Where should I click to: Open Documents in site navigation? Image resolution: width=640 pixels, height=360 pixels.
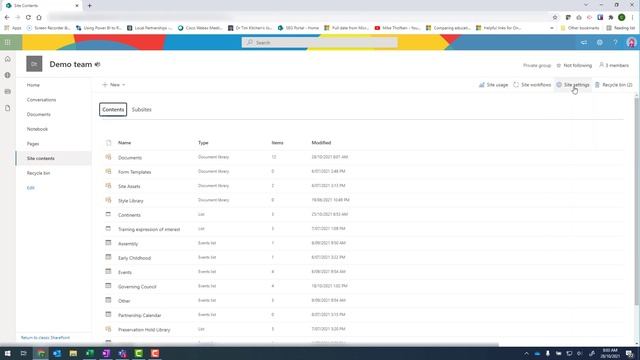click(x=39, y=114)
